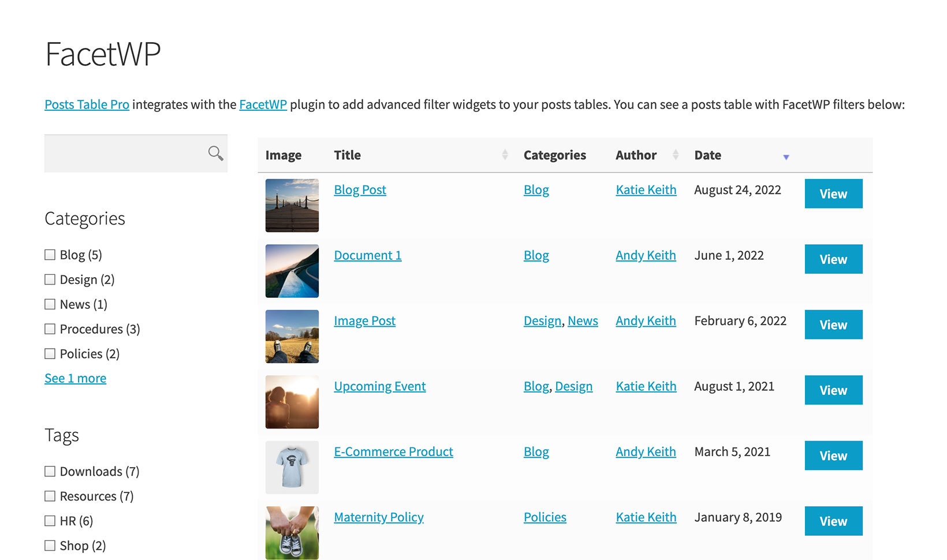947x560 pixels.
Task: Click View for the Blog Post row
Action: (833, 193)
